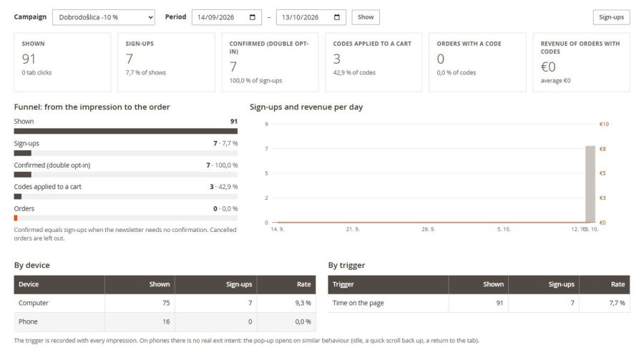Click the start date field 14/09/2026
Image resolution: width=644 pixels, height=358 pixels.
coord(226,17)
